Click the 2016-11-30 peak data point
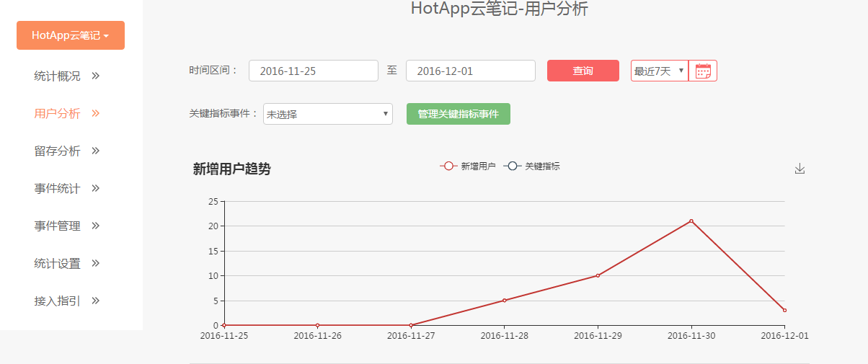 pos(691,221)
